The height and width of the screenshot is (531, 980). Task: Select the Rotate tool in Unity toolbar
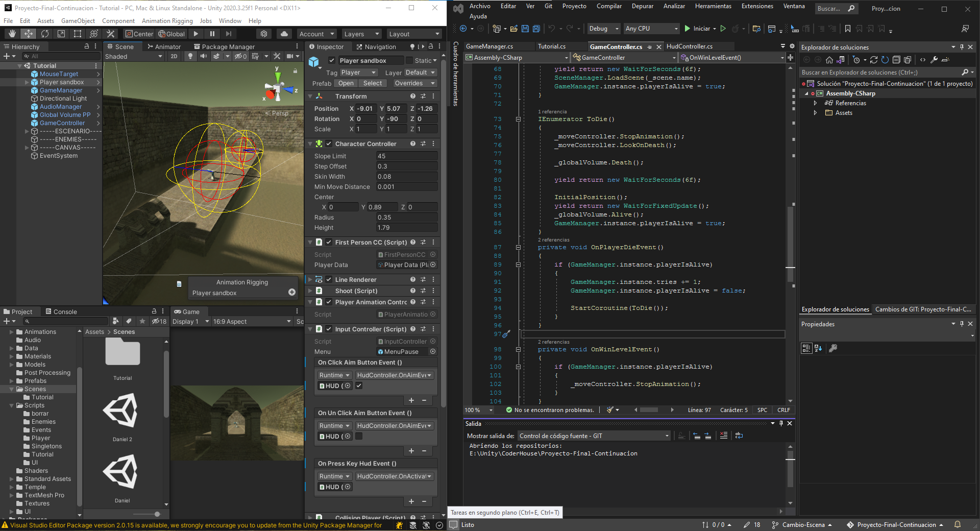(45, 34)
